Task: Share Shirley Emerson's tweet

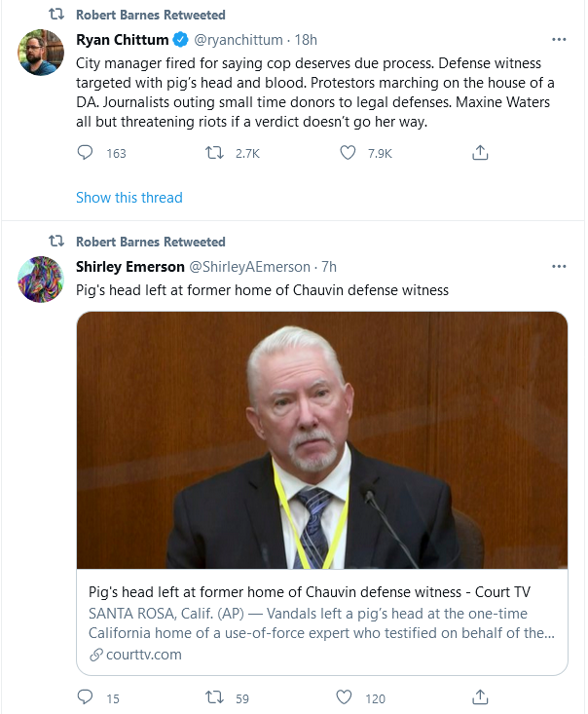Action: coord(479,697)
